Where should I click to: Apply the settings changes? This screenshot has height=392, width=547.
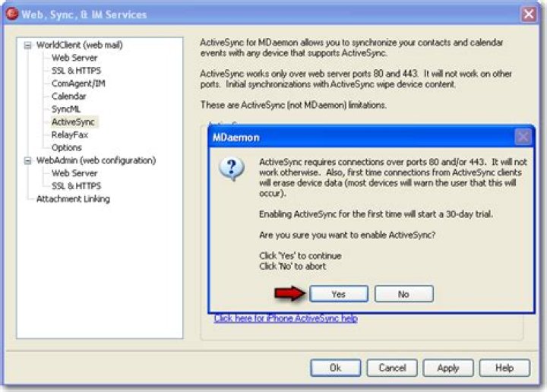point(448,368)
